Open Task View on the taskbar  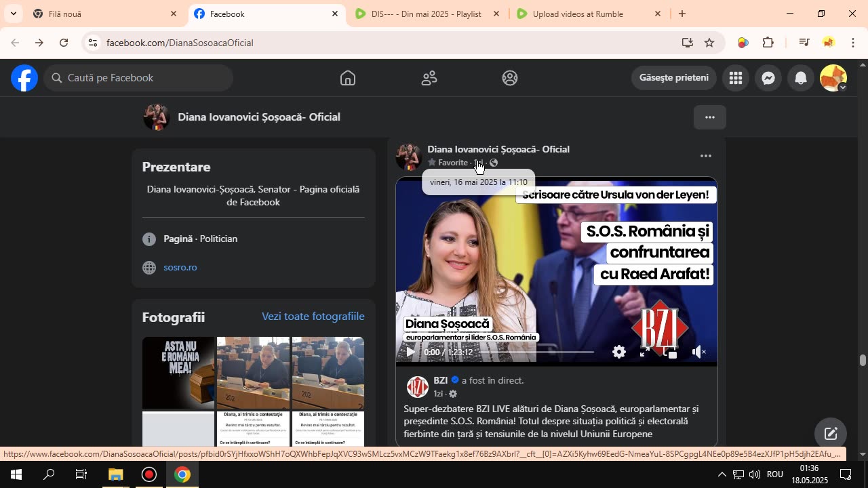[81, 474]
